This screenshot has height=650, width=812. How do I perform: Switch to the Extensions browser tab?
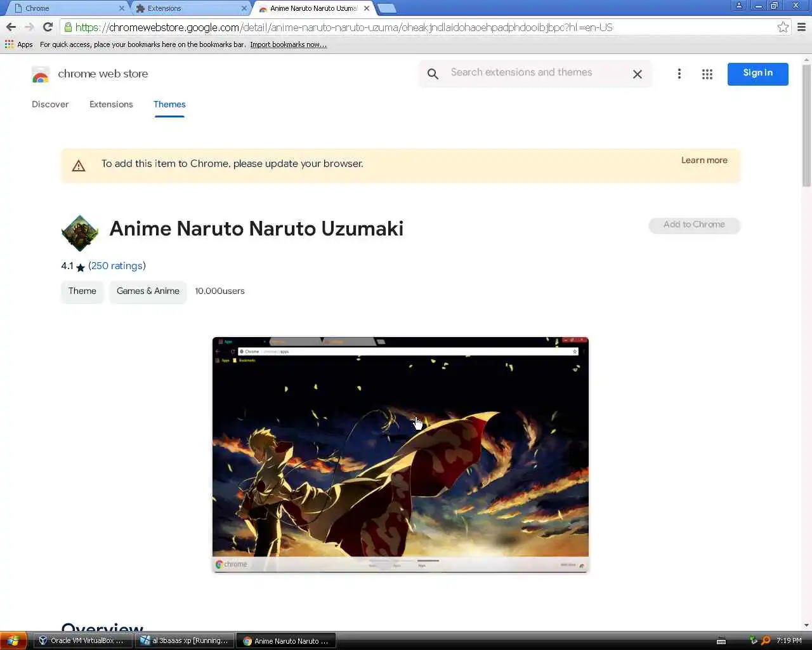point(190,8)
